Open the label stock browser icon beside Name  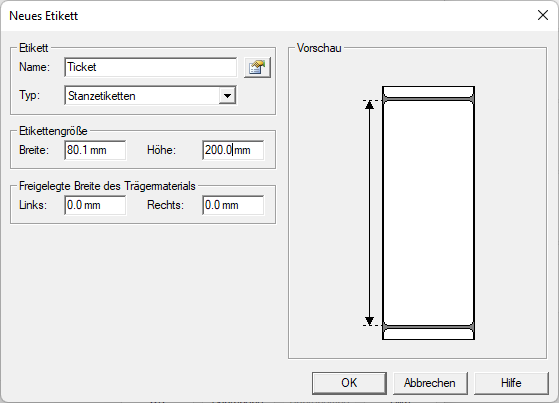[257, 67]
